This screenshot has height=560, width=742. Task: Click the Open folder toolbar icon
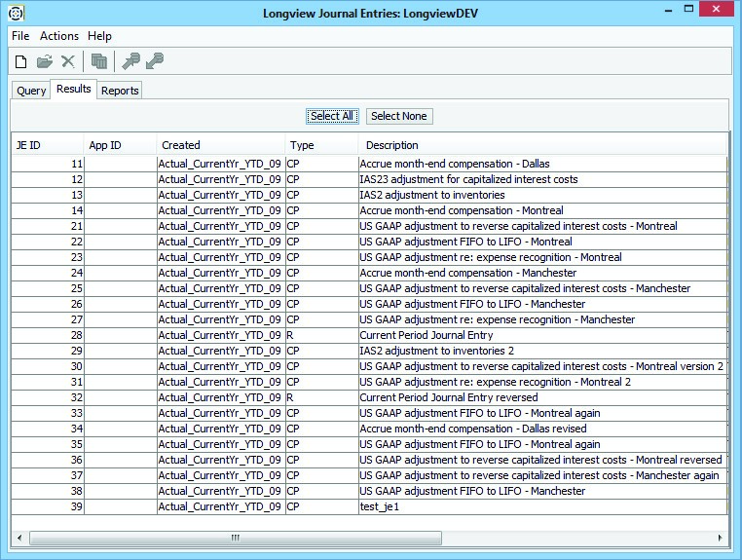point(45,61)
